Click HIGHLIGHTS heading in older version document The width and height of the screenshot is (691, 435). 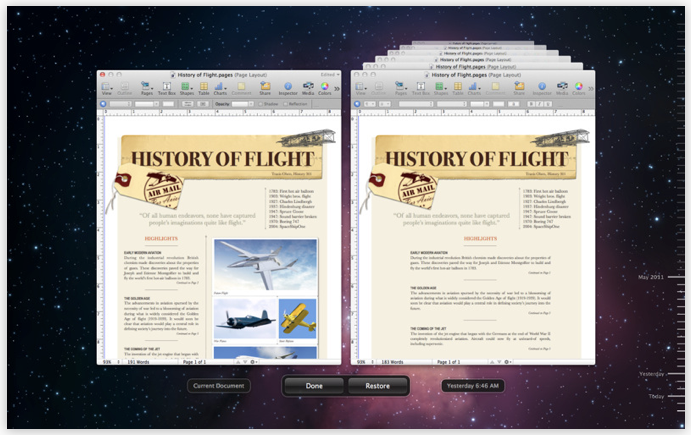[480, 238]
